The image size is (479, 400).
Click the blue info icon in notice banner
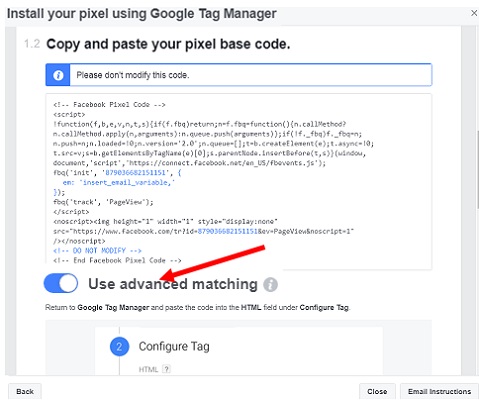tap(58, 75)
